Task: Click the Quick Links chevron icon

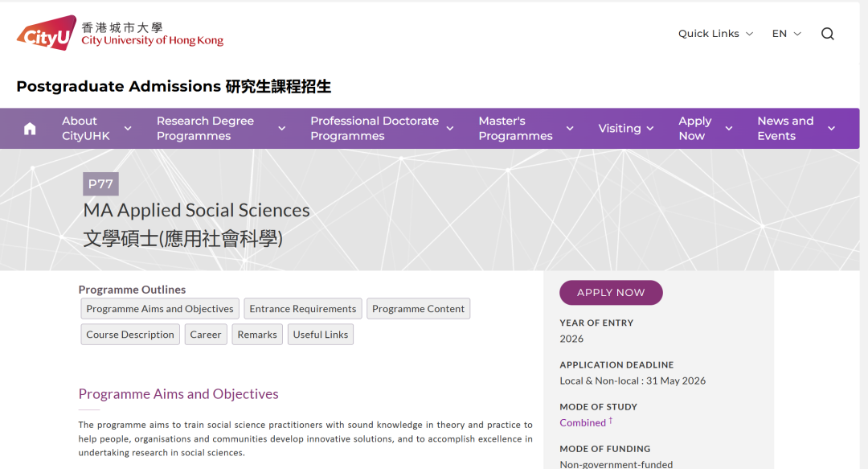Action: click(748, 34)
